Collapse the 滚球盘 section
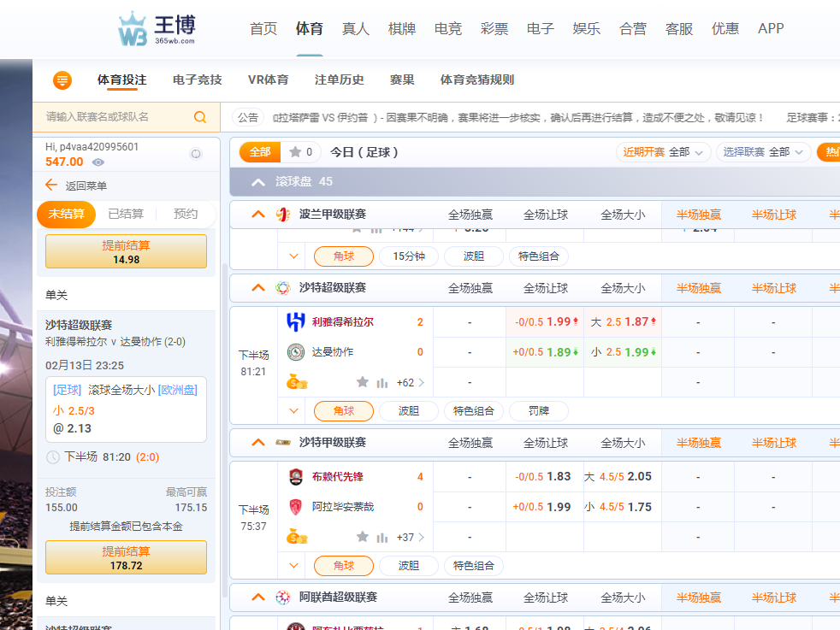Image resolution: width=840 pixels, height=630 pixels. point(257,182)
